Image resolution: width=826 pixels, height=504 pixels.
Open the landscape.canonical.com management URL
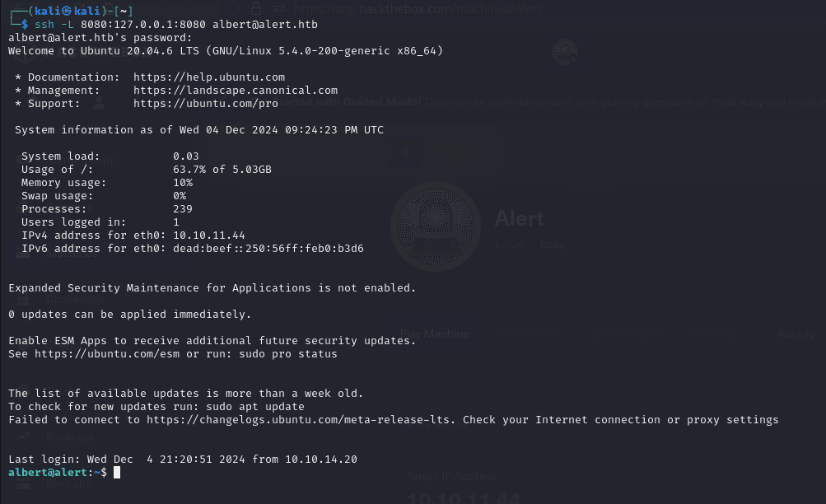pos(235,91)
